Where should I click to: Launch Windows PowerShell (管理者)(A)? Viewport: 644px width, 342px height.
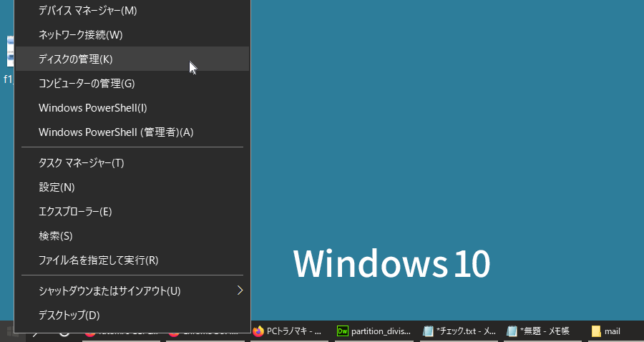click(132, 132)
